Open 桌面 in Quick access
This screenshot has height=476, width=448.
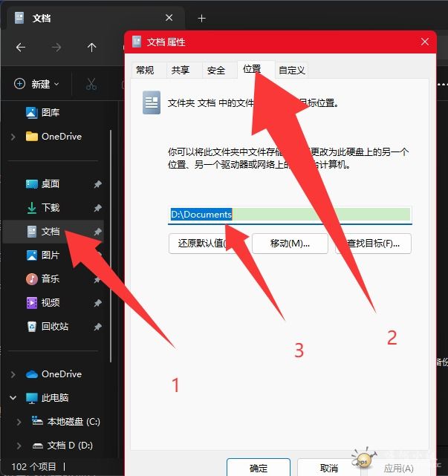click(42, 183)
